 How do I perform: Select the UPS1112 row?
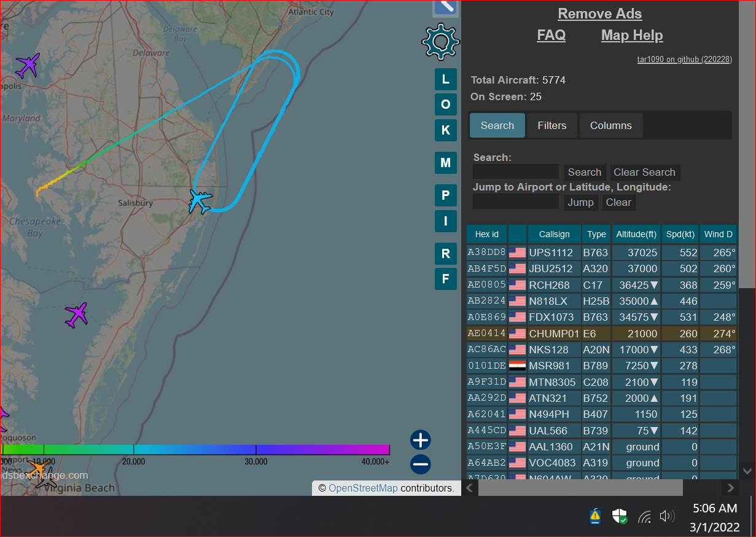(602, 253)
